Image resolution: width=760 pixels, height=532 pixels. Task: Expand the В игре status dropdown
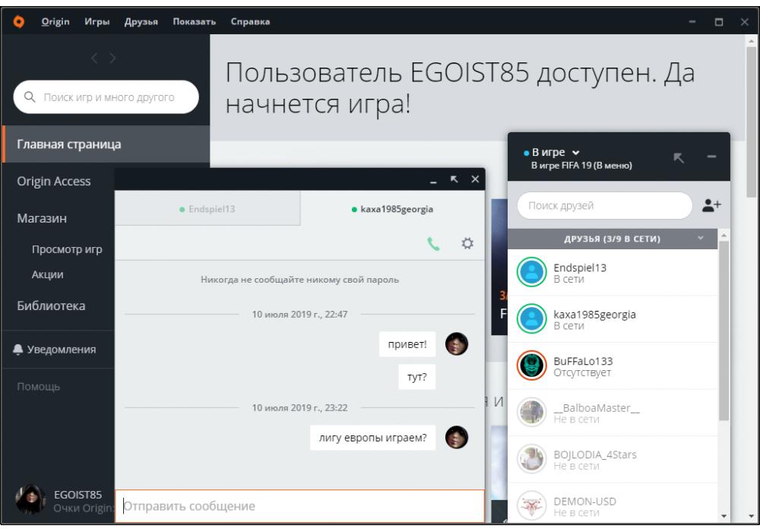pos(575,153)
